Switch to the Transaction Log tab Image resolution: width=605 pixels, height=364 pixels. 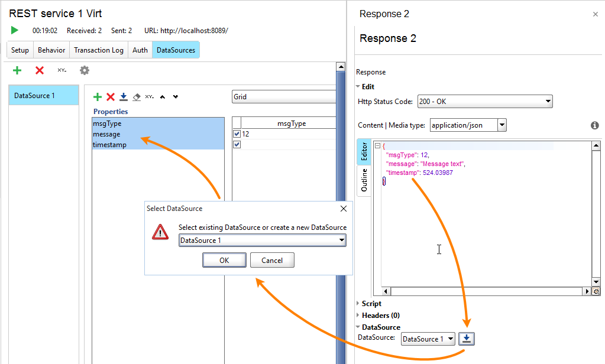point(98,50)
